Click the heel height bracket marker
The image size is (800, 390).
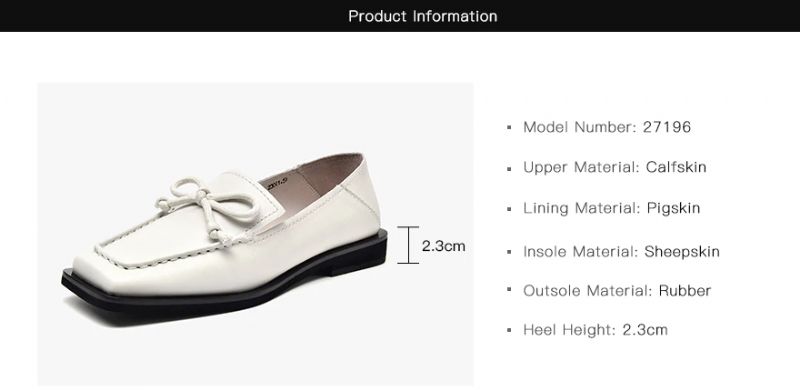pos(408,245)
